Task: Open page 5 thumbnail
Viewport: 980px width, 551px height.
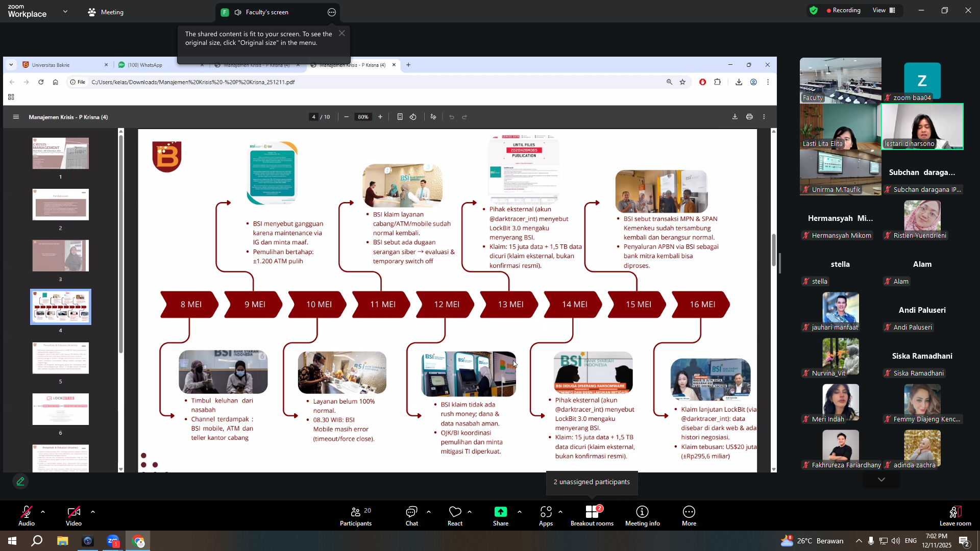Action: [61, 358]
